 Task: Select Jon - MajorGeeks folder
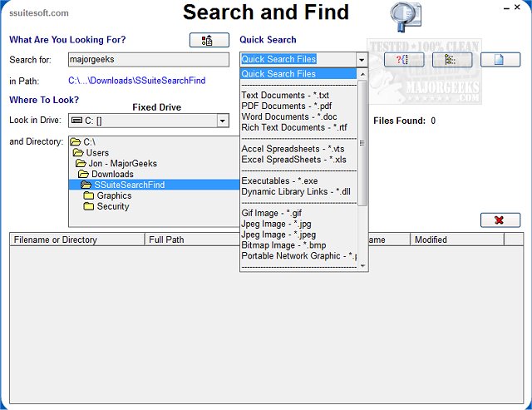[122, 163]
